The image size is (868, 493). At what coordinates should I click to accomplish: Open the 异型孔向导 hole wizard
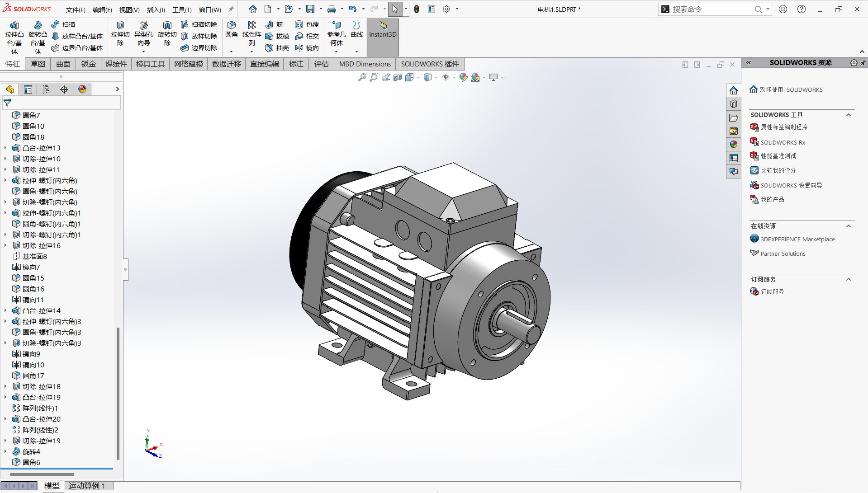click(144, 34)
